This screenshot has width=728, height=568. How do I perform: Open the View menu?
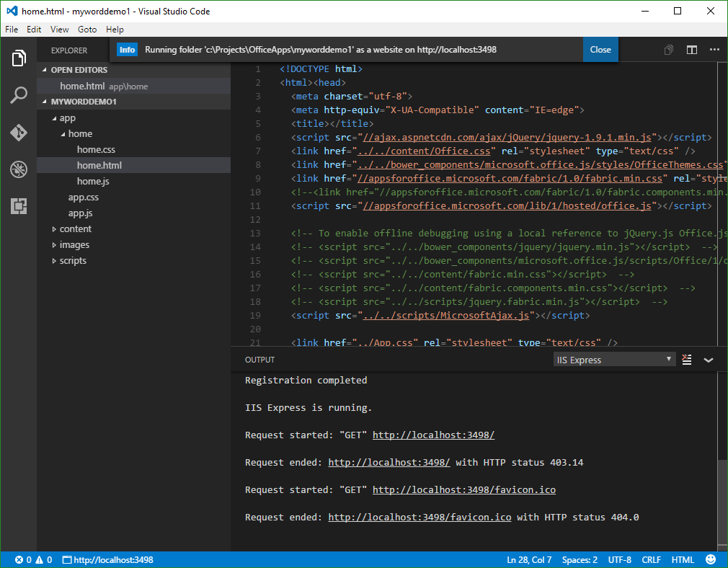coord(60,30)
